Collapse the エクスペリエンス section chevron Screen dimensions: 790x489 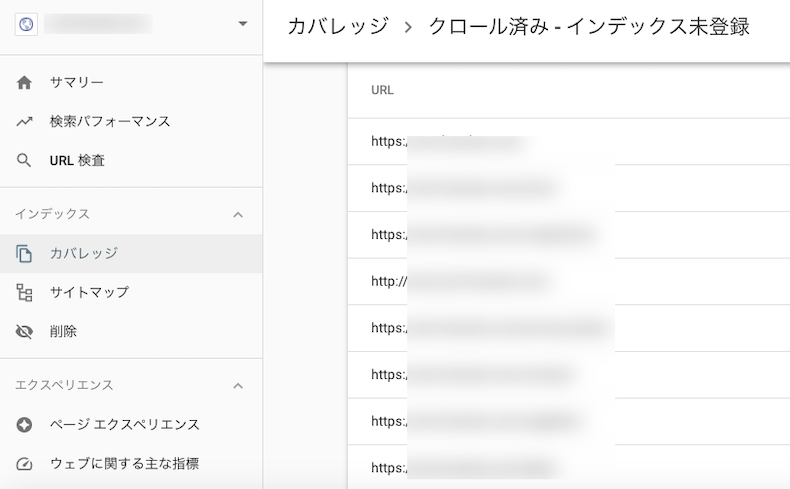coord(238,386)
